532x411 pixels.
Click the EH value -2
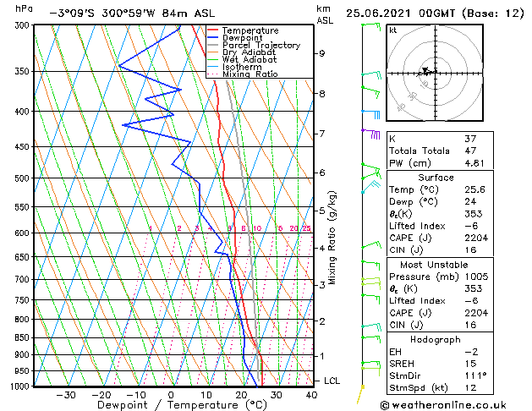point(471,352)
